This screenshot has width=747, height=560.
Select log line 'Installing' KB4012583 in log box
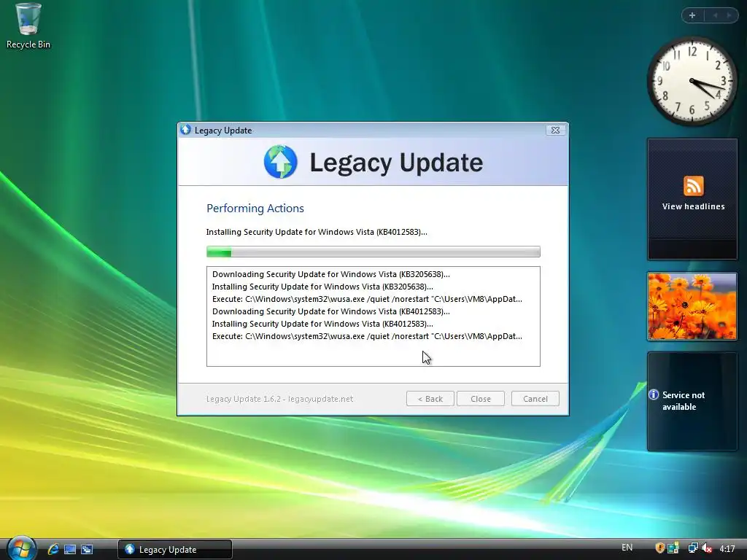(322, 324)
